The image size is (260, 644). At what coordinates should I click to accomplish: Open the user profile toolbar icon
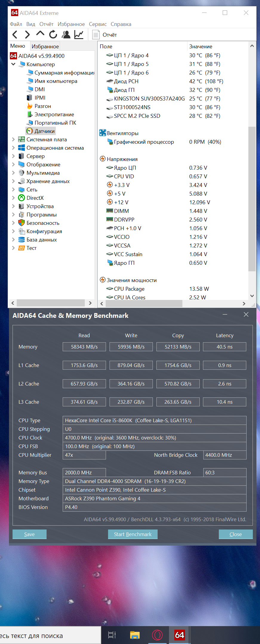[x=66, y=35]
